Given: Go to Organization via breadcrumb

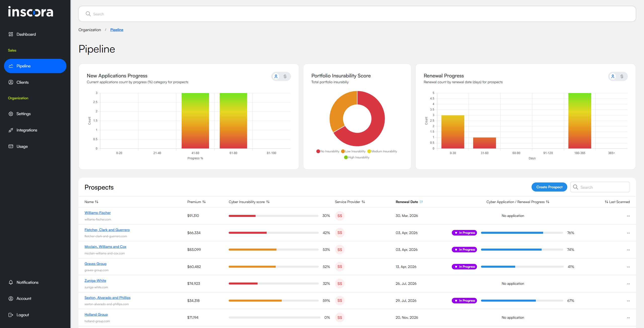Looking at the screenshot, I should click(x=90, y=30).
